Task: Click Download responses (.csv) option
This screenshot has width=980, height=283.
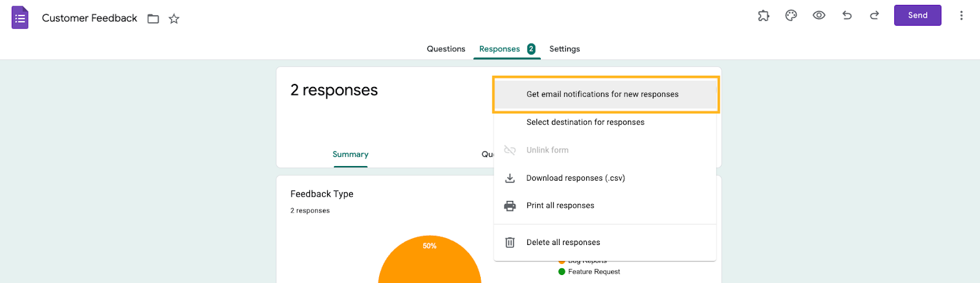Action: point(575,178)
